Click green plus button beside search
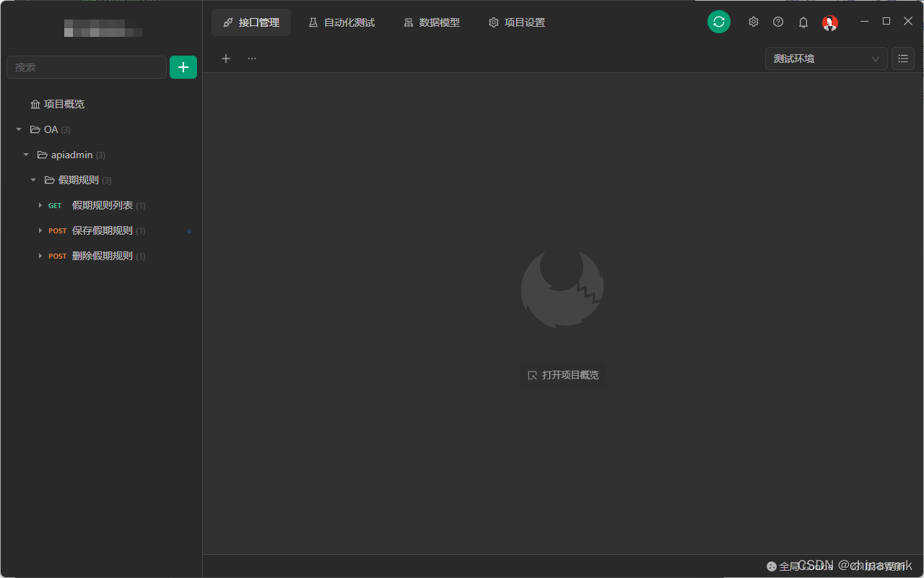924x578 pixels. (183, 67)
